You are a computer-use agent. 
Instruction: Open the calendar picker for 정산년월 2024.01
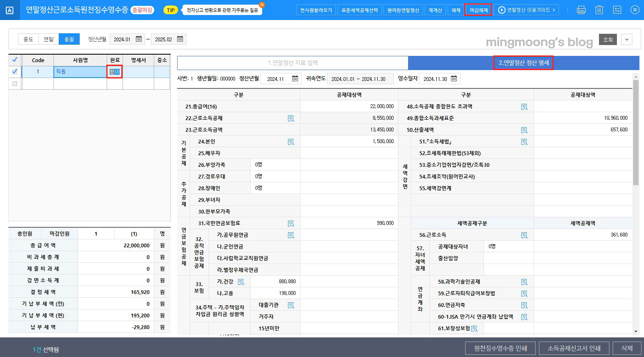coord(139,39)
